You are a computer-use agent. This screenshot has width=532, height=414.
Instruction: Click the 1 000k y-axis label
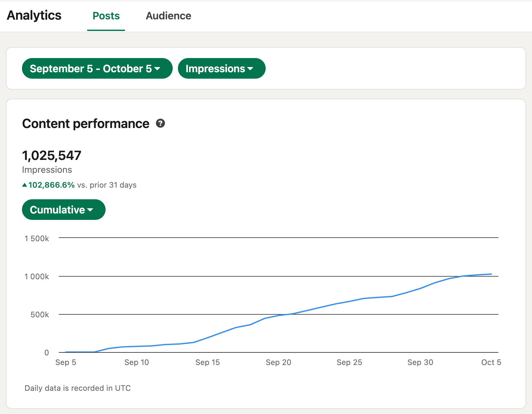point(37,277)
